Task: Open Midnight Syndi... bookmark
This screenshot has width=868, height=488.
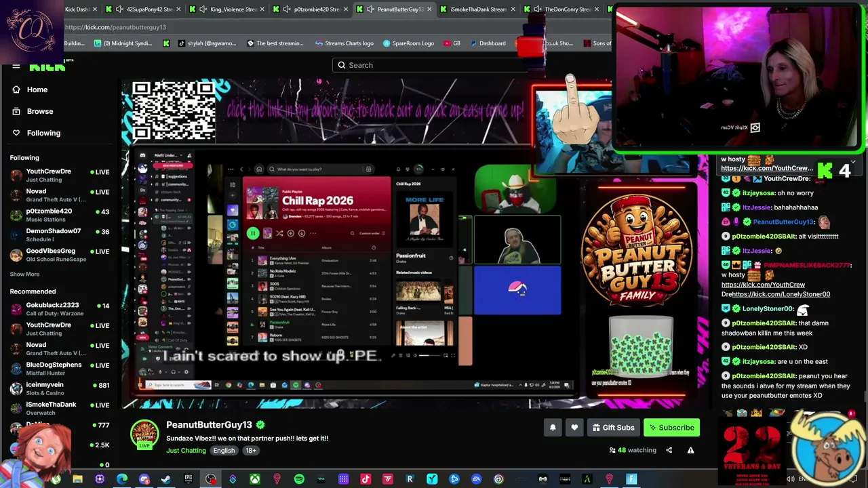Action: tap(123, 43)
